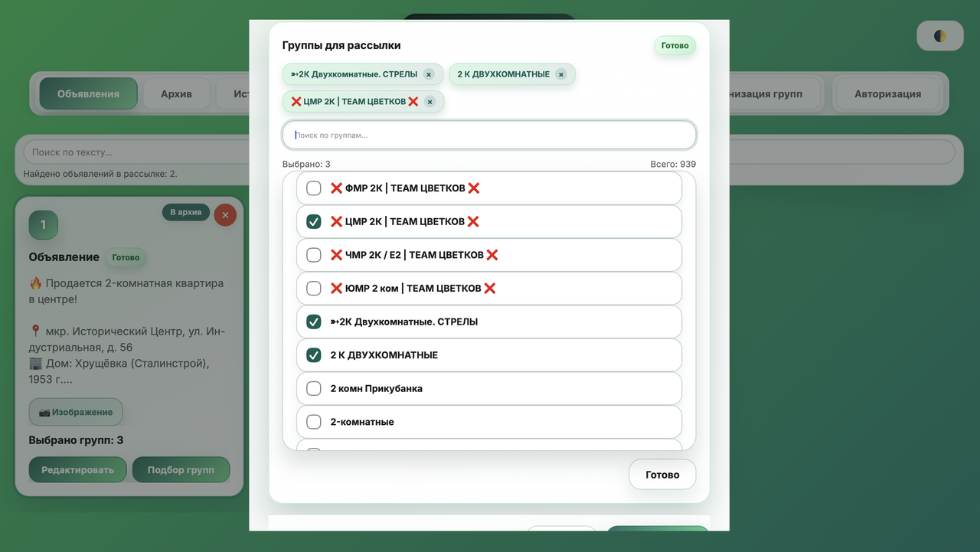The image size is (980, 552).
Task: Remove the »2К Двухкомнатные. СТРЕЛЫ chip
Action: (x=429, y=74)
